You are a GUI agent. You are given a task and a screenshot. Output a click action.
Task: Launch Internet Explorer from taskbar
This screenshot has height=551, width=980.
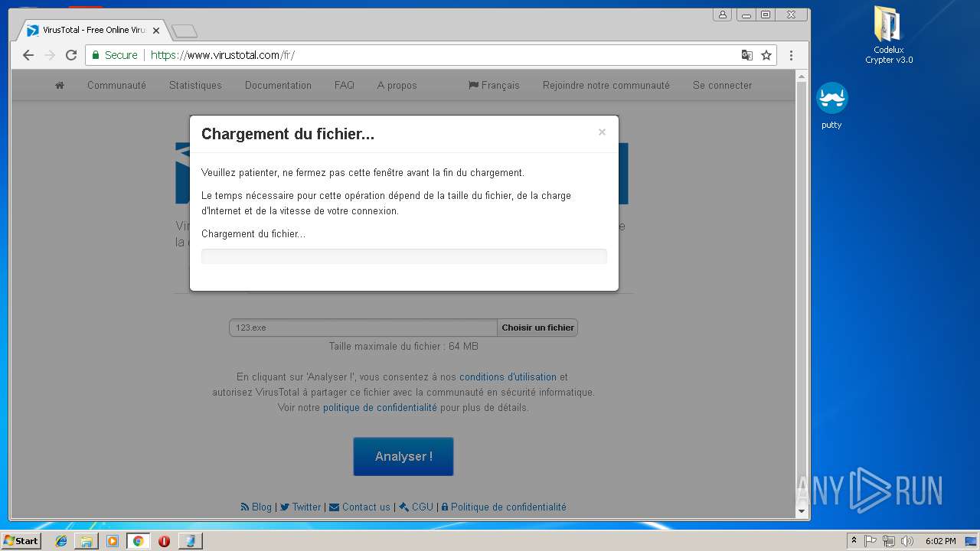[61, 541]
